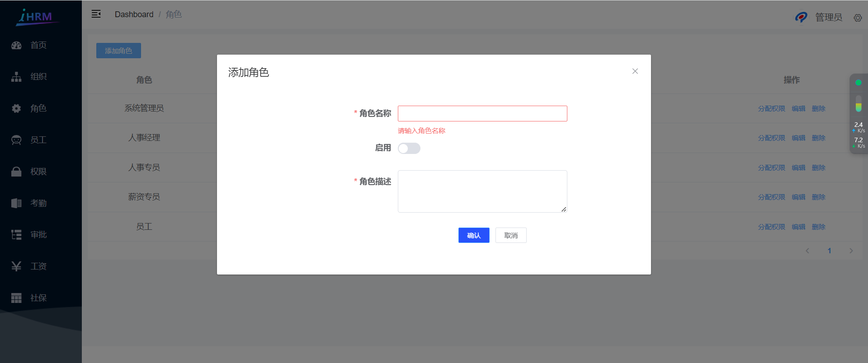Click the 审批 approval icon in sidebar
868x363 pixels.
16,235
